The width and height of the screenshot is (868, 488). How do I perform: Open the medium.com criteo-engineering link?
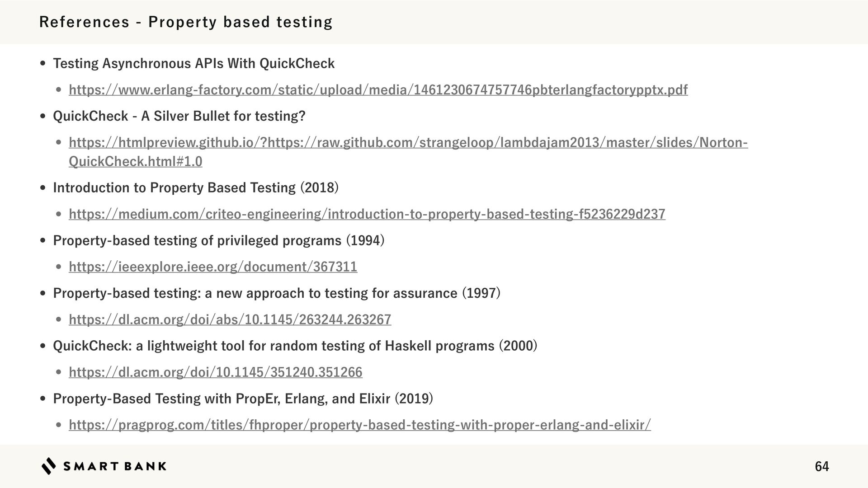point(367,214)
